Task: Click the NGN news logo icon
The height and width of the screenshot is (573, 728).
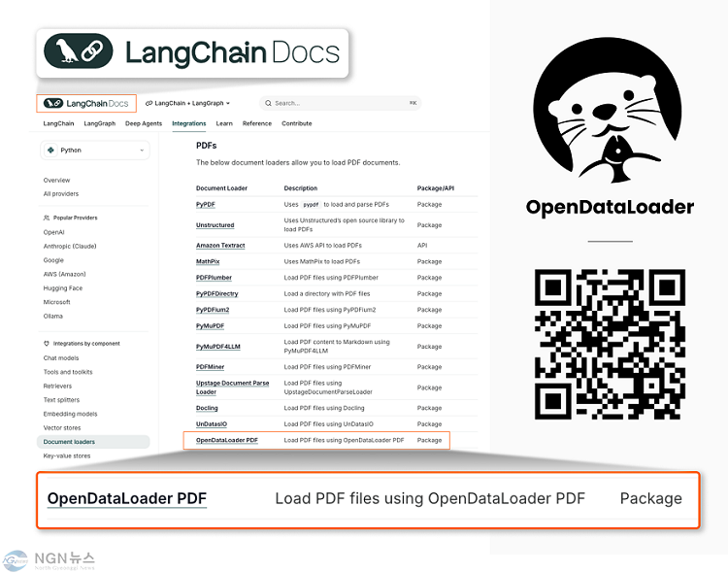Action: click(x=16, y=560)
